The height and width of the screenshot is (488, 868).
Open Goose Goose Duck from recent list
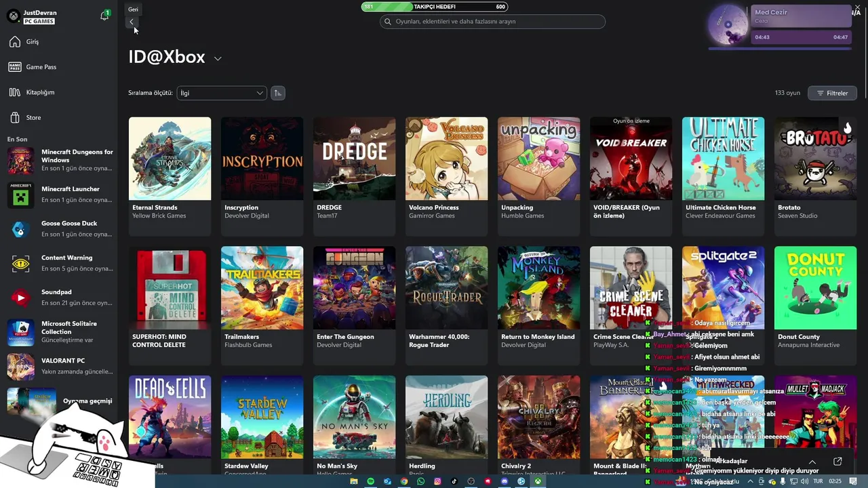59,229
